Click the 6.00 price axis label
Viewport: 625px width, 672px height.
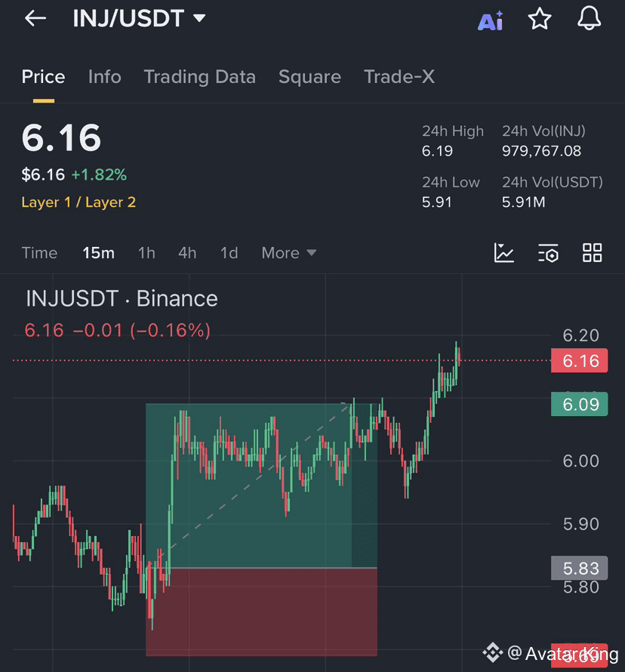(580, 461)
